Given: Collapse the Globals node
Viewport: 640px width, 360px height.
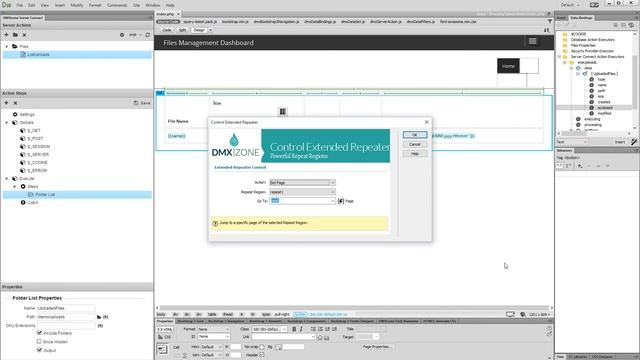Looking at the screenshot, I should pyautogui.click(x=7, y=122).
